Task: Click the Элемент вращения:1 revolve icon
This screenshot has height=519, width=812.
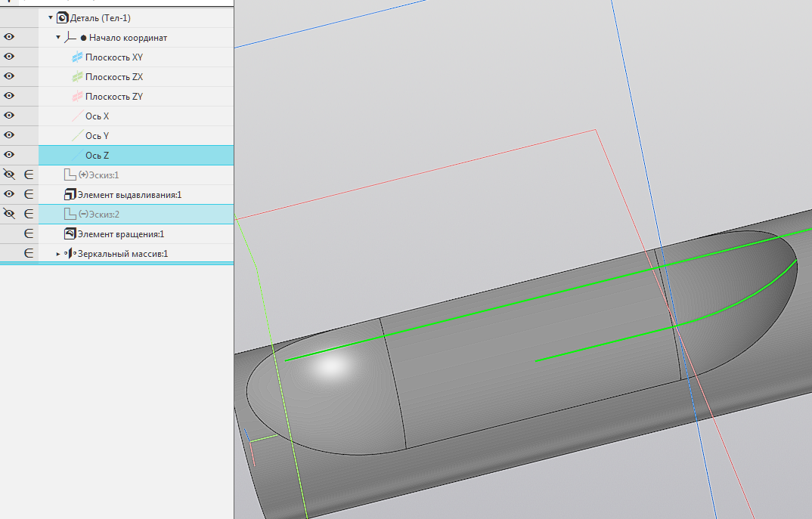Action: (70, 234)
